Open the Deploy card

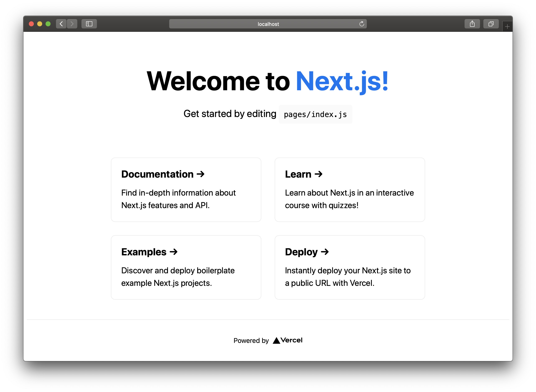pyautogui.click(x=350, y=267)
